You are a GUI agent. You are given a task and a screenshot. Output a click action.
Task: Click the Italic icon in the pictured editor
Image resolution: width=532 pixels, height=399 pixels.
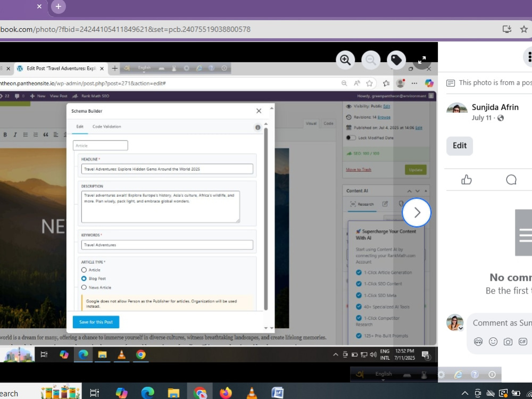[15, 135]
